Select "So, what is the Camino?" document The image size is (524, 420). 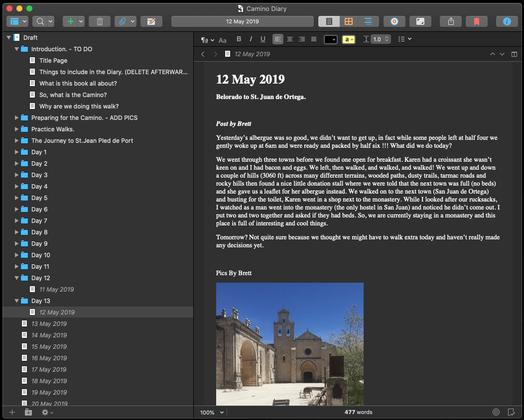[x=73, y=95]
